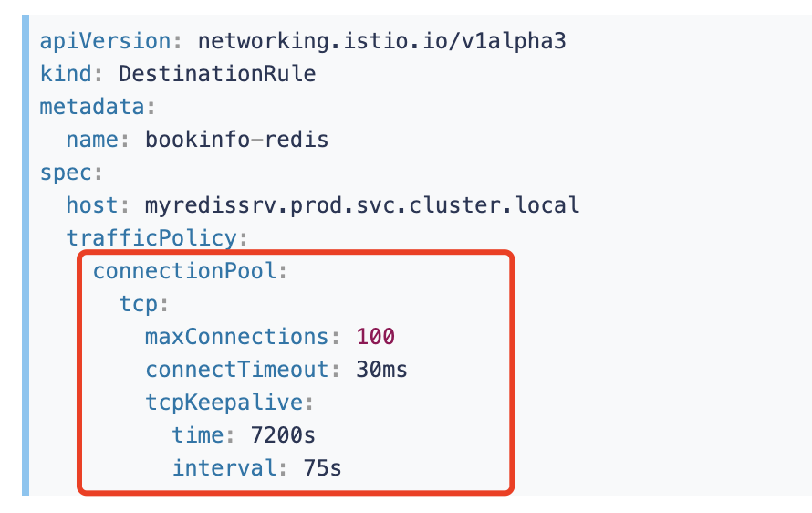Click the tcp key
This screenshot has height=513, width=812.
pos(139,304)
